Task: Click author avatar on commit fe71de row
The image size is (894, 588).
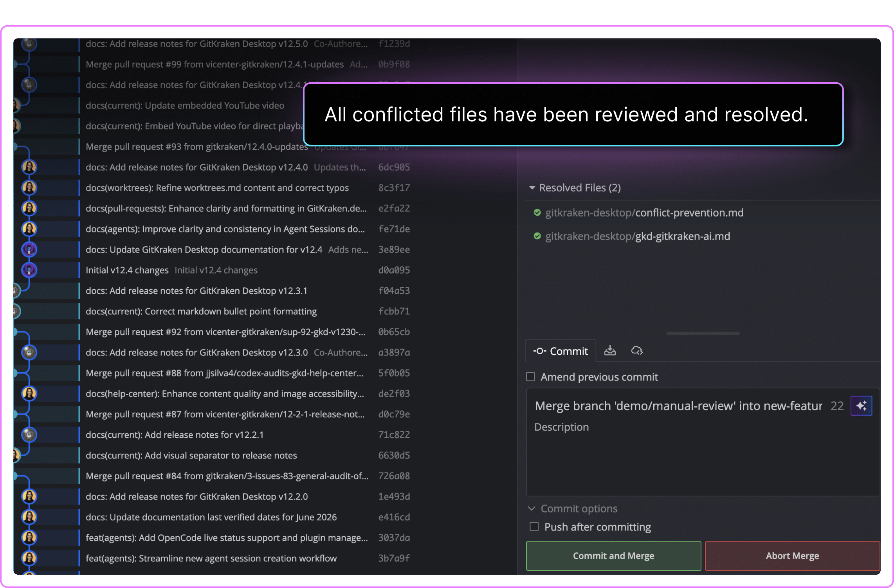Action: [29, 229]
